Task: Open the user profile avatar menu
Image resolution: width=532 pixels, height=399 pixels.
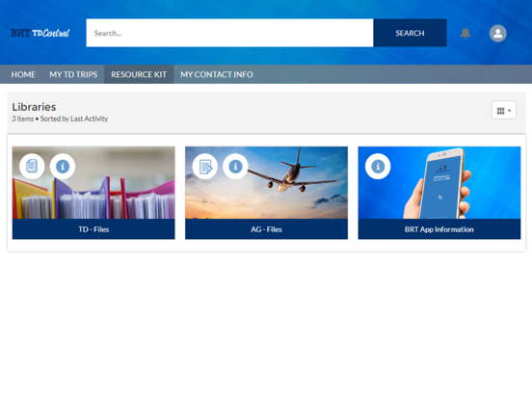Action: (497, 33)
